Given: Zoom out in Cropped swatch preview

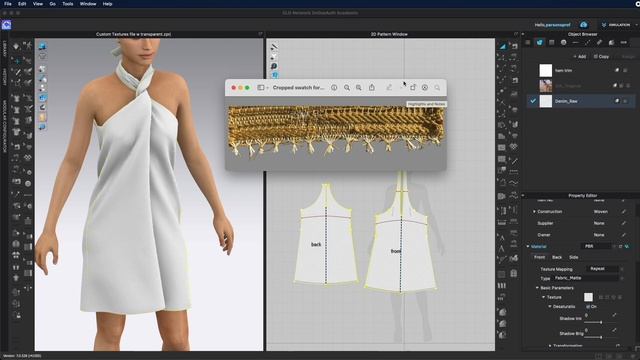Looking at the screenshot, I should [347, 88].
